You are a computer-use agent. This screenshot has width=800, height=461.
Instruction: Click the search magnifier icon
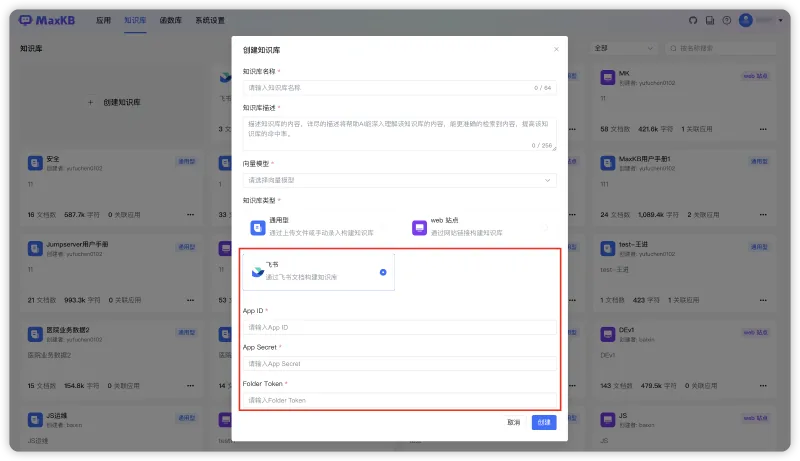coord(673,48)
